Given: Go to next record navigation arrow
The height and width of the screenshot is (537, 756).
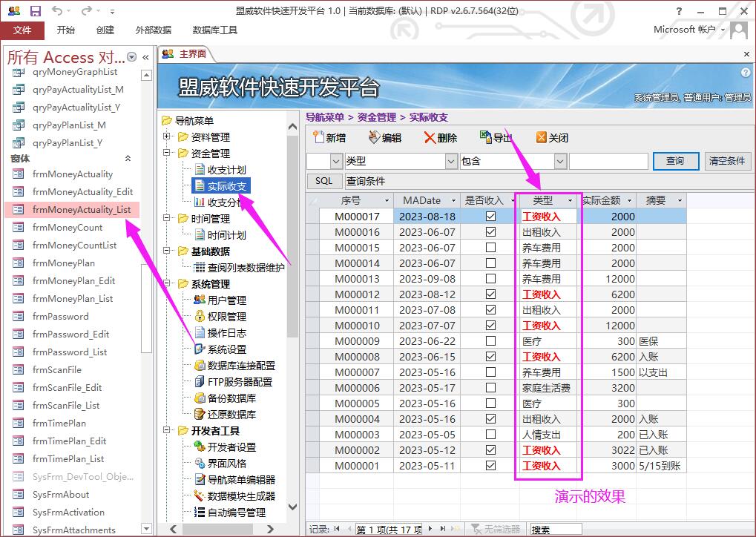Looking at the screenshot, I should [430, 529].
